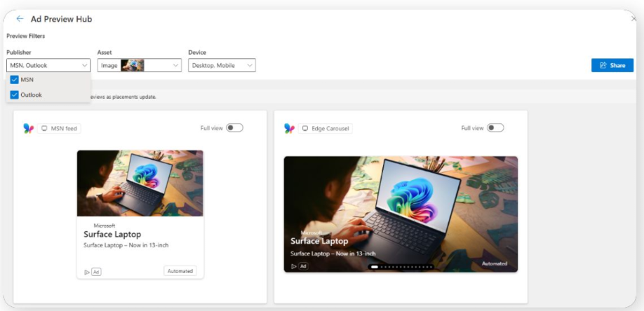Screen dimensions: 644x311
Task: Click the Surface Laptop image in MSN feed preview
Action: tap(140, 183)
